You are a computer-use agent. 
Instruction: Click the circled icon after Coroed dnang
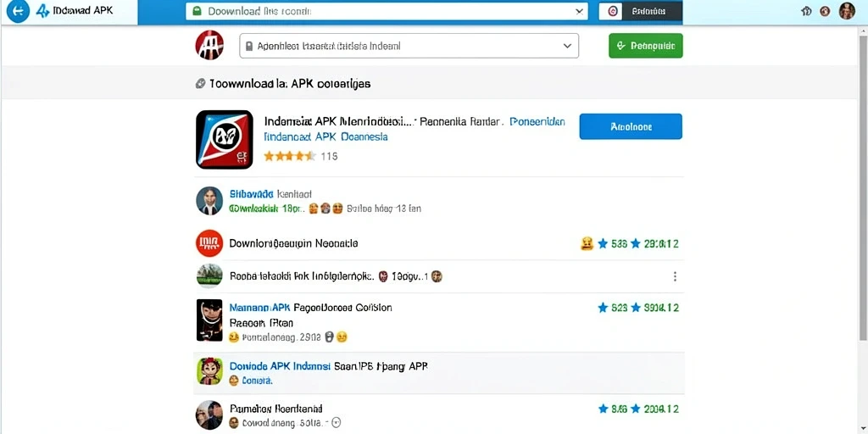336,423
